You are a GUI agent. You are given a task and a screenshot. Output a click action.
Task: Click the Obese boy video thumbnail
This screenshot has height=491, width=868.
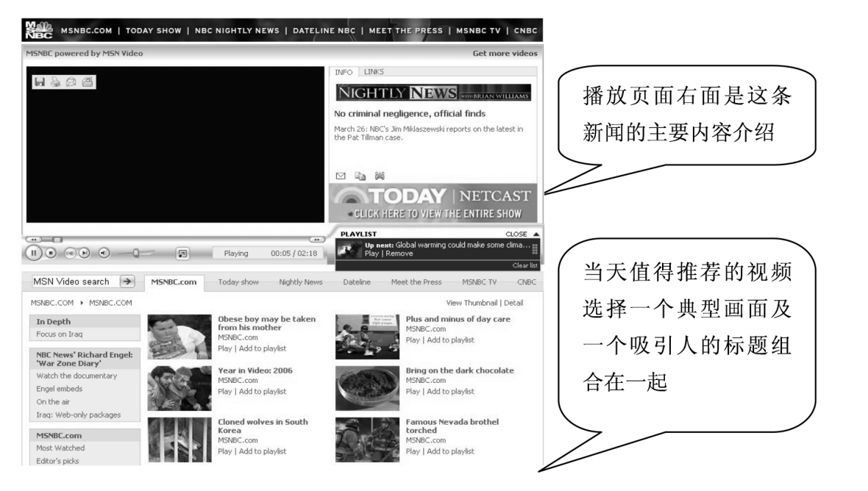click(179, 337)
